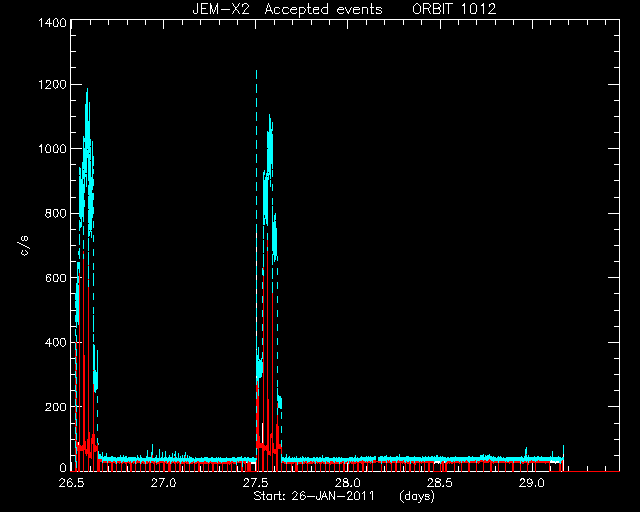Click the 400 y-axis tick label

(56, 342)
